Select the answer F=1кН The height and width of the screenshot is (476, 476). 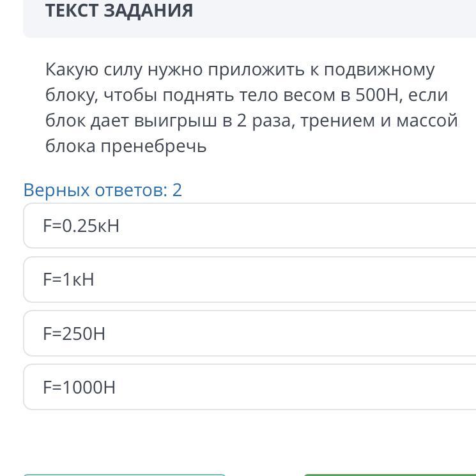pos(249,280)
